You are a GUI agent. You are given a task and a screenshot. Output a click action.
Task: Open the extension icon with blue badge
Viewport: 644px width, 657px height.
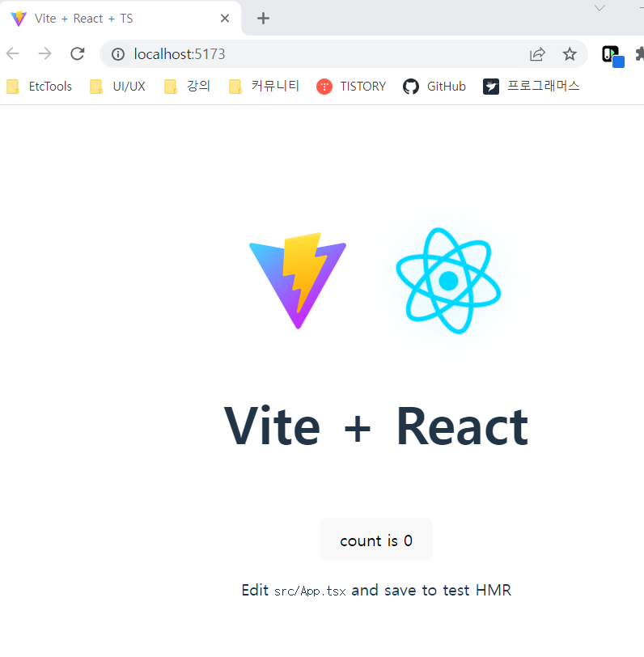[612, 56]
